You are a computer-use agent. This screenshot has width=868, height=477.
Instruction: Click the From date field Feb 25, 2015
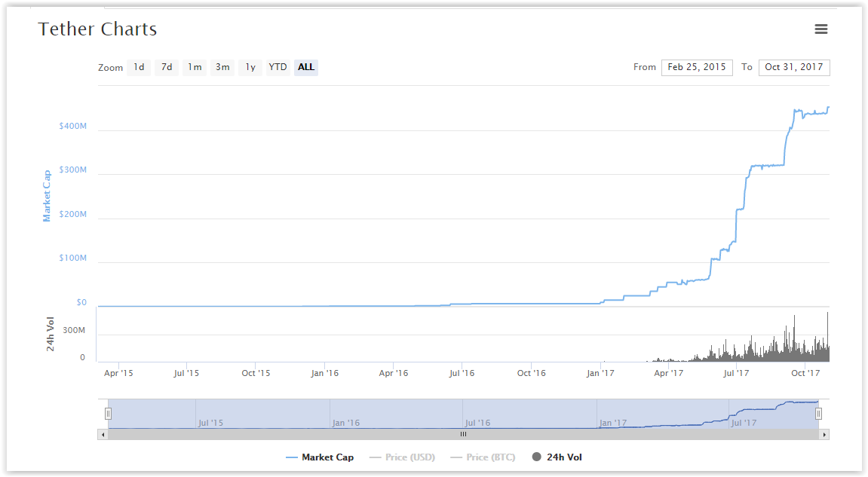pos(697,67)
